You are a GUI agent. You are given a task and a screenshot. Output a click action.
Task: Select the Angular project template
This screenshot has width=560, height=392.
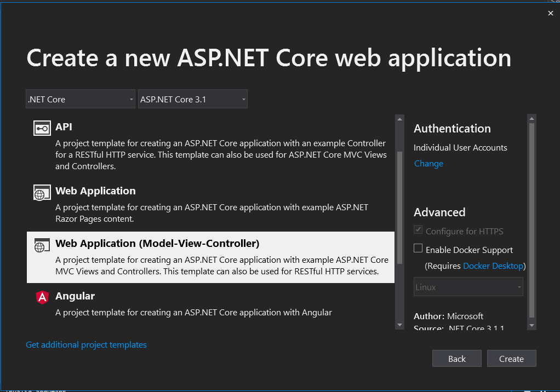tap(75, 296)
